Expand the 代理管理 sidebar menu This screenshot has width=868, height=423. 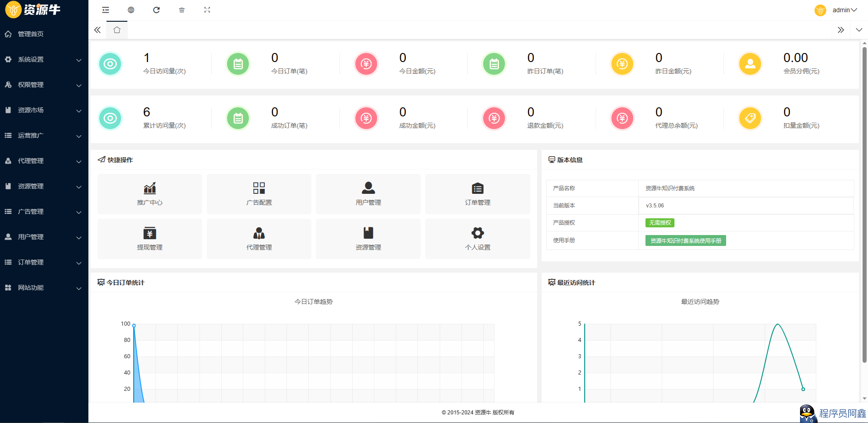(44, 161)
